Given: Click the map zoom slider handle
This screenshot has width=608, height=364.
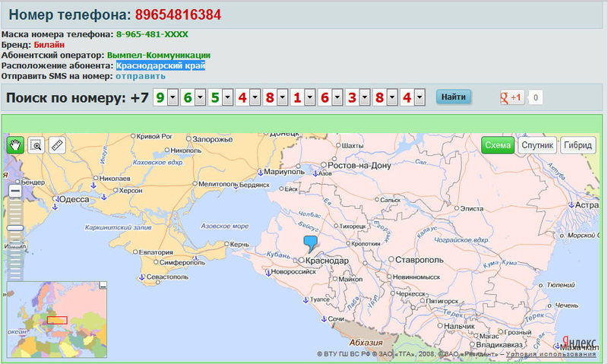Looking at the screenshot, I should (x=15, y=227).
